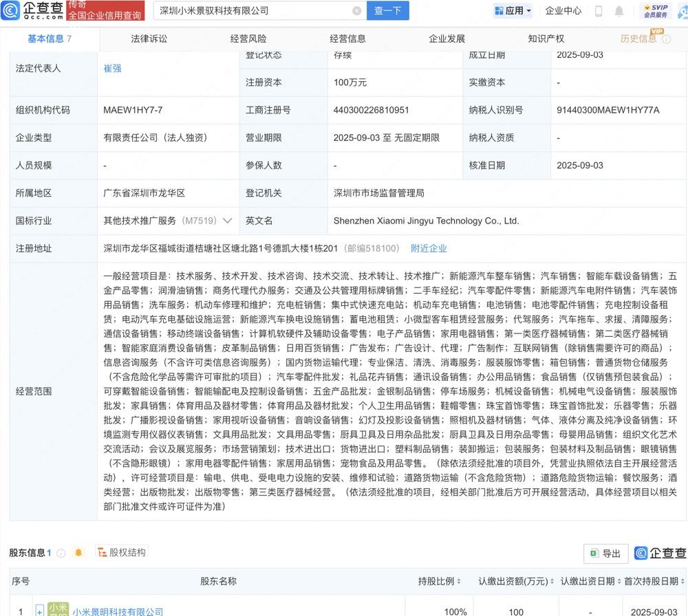Open notifications bell in top header

tap(619, 11)
